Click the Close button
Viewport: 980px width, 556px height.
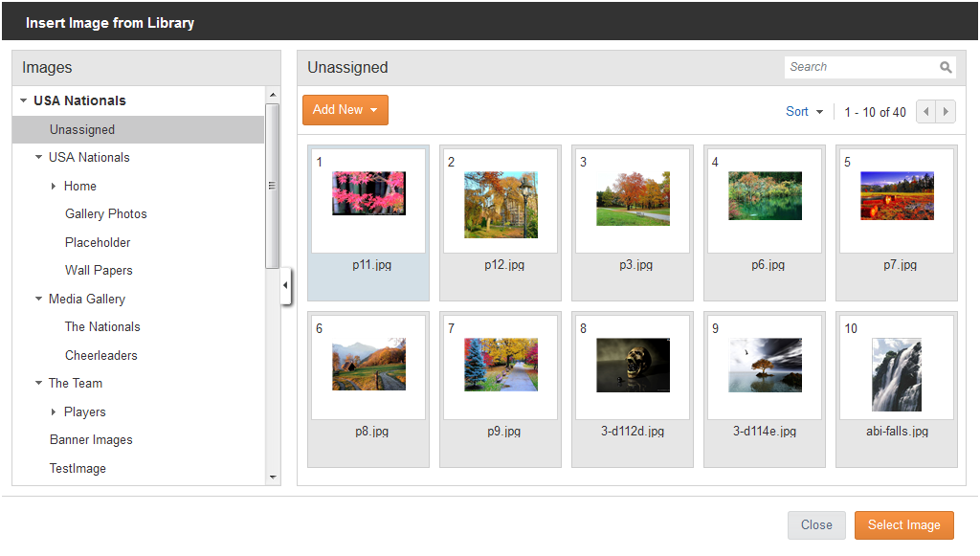[x=816, y=525]
